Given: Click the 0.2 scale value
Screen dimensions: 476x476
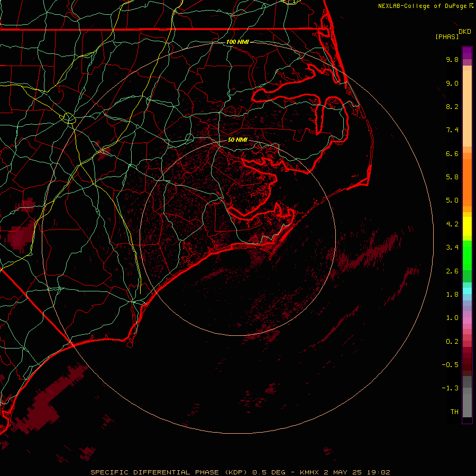Looking at the screenshot, I should tap(452, 342).
